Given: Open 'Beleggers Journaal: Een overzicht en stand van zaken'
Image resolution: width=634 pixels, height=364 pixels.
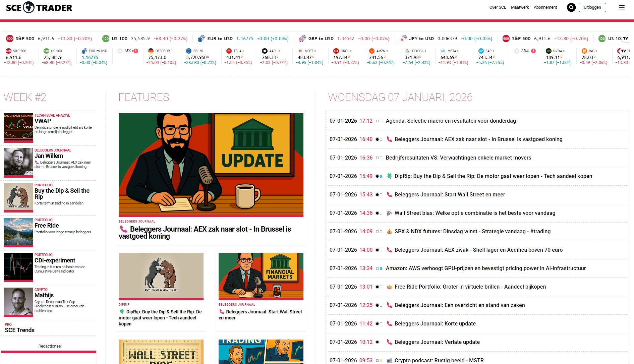Looking at the screenshot, I should pos(460,305).
